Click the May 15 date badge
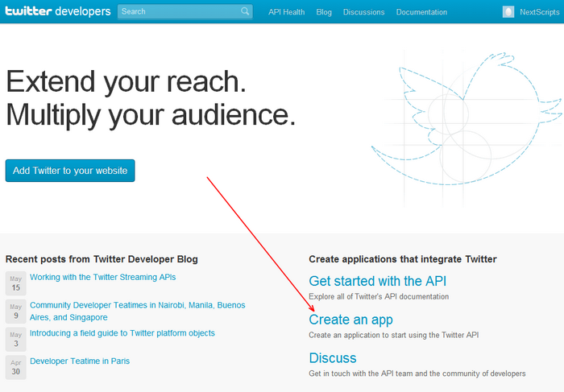The width and height of the screenshot is (564, 392). click(16, 283)
